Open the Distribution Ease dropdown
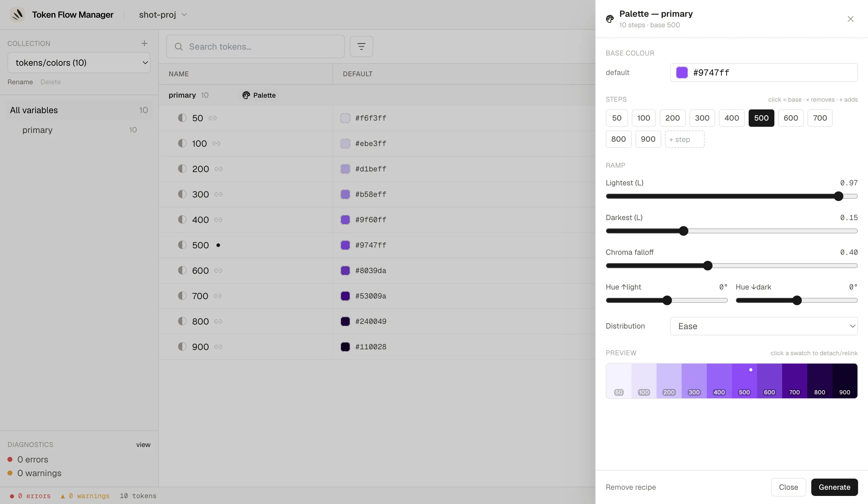 pyautogui.click(x=764, y=326)
